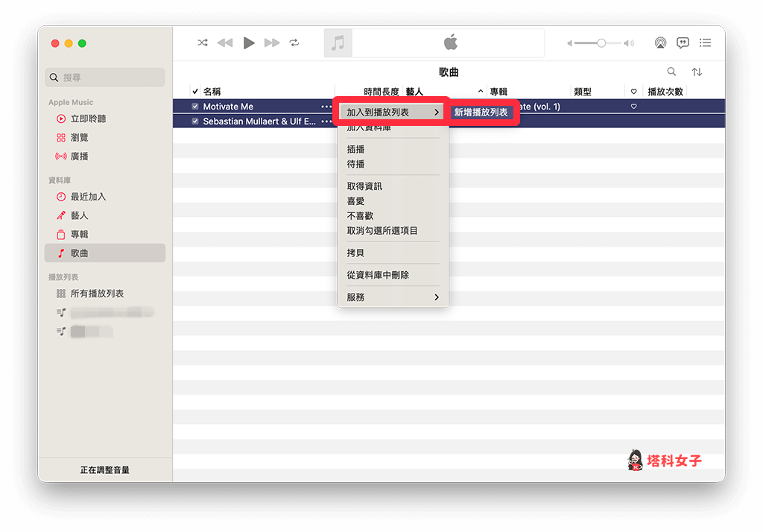Uncheck the Motivate Me song checkbox

195,106
